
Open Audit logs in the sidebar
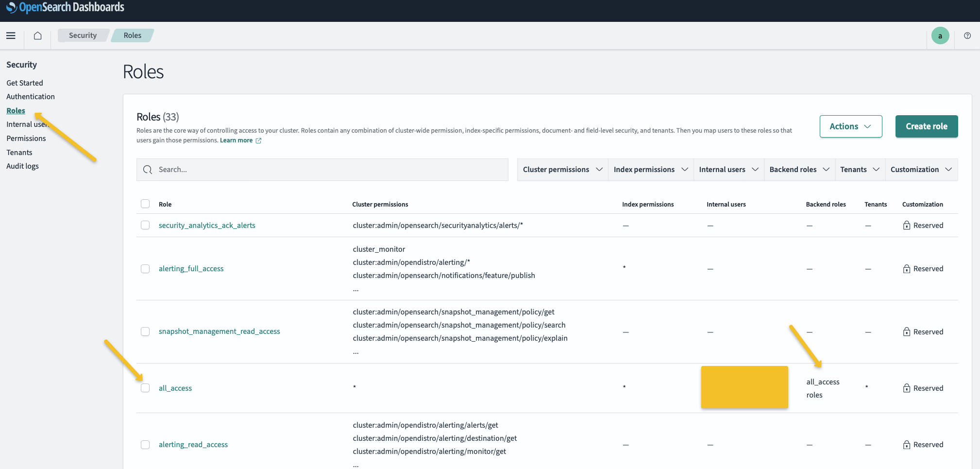[x=22, y=166]
